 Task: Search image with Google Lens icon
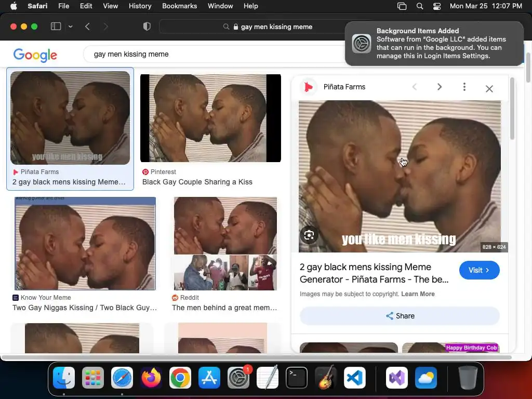tap(309, 235)
